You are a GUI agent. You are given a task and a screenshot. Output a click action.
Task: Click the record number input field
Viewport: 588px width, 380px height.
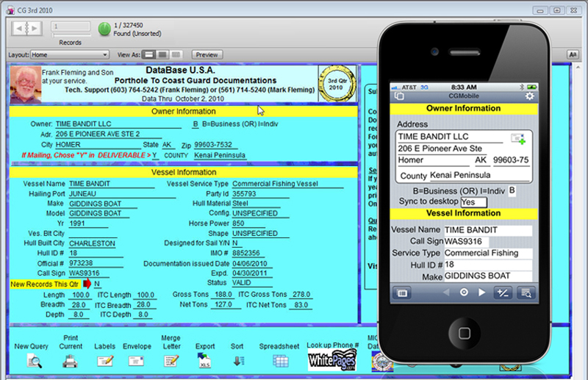[71, 26]
